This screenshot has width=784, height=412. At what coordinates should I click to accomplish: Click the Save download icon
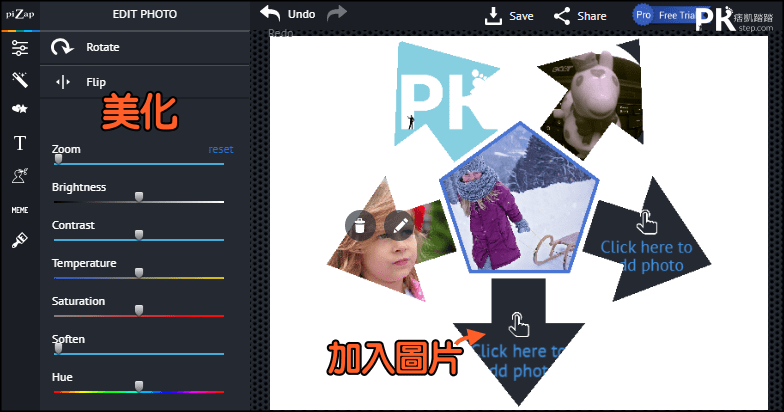pos(493,16)
